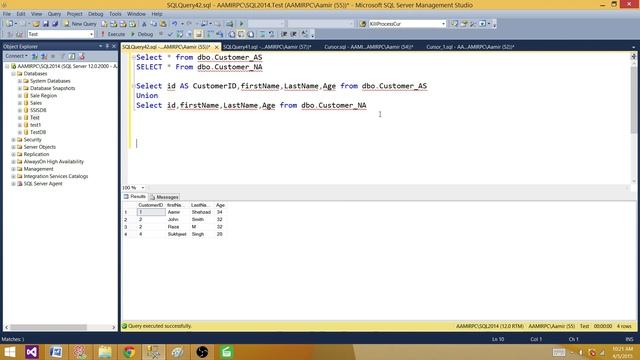Click Object Explorer disconnect icon
Image resolution: width=640 pixels, height=360 pixels.
pyautogui.click(x=44, y=56)
